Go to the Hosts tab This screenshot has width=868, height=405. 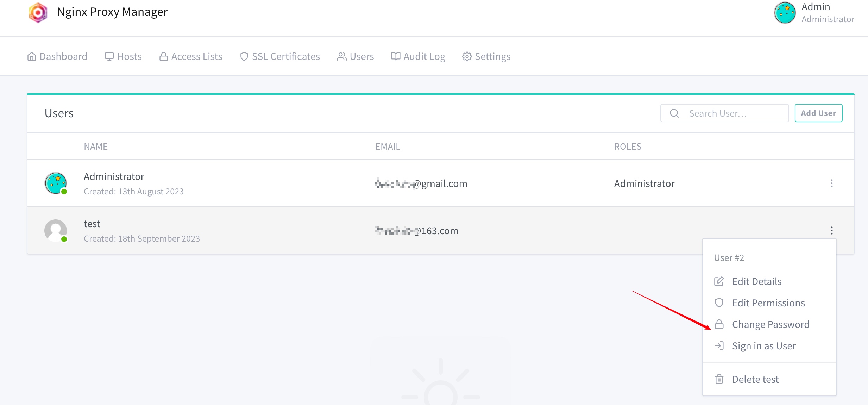[x=123, y=56]
